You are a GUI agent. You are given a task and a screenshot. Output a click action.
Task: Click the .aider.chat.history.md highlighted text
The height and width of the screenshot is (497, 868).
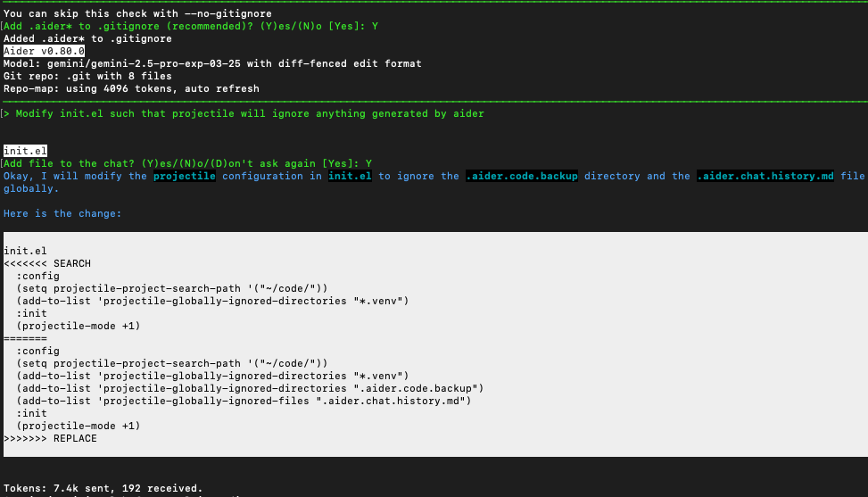click(x=765, y=176)
